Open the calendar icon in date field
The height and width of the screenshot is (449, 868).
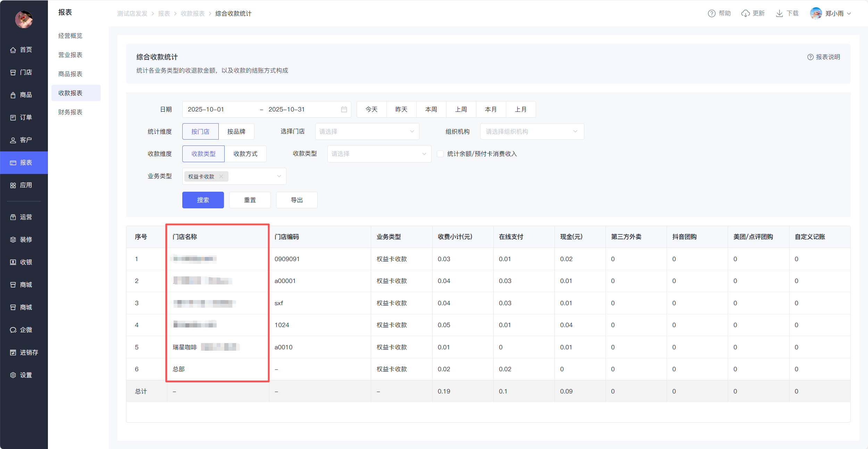pos(344,109)
